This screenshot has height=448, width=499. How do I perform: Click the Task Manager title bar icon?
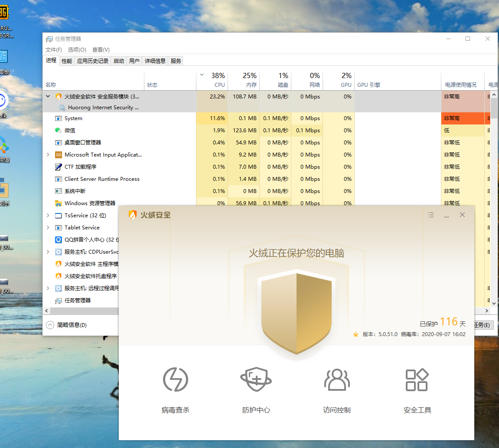(x=49, y=39)
